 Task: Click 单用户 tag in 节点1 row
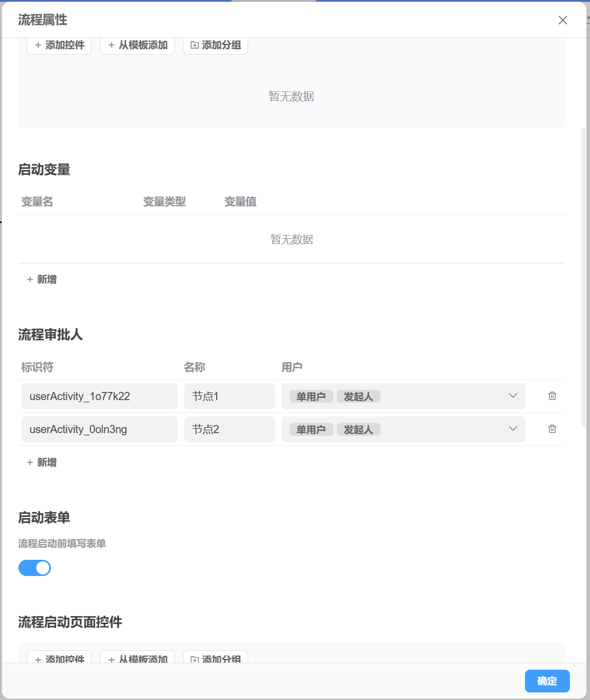tap(311, 397)
